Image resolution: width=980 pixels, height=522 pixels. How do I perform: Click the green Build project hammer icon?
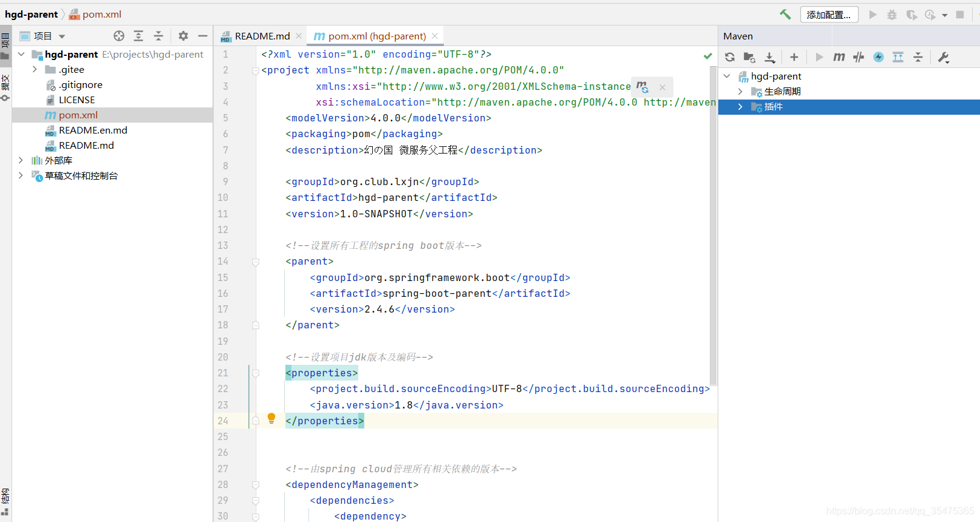[x=785, y=15]
